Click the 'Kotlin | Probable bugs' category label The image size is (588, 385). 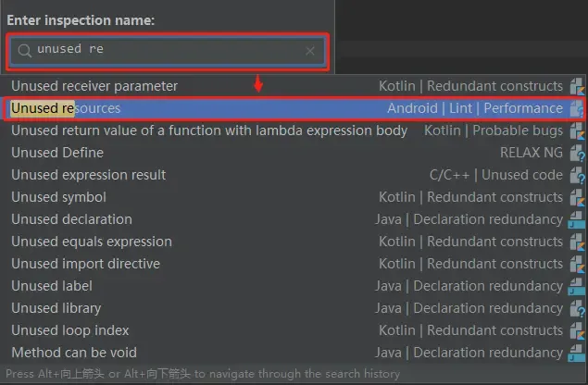[x=493, y=130]
